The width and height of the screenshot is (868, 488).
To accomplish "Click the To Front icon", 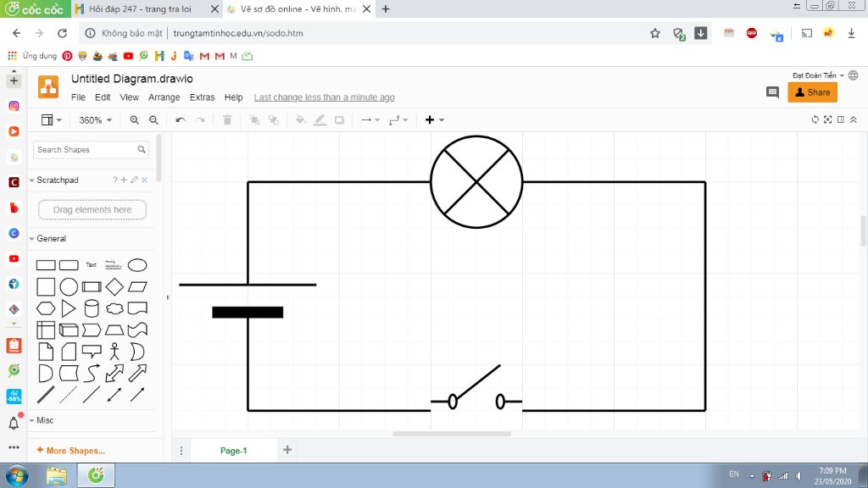I will 254,120.
